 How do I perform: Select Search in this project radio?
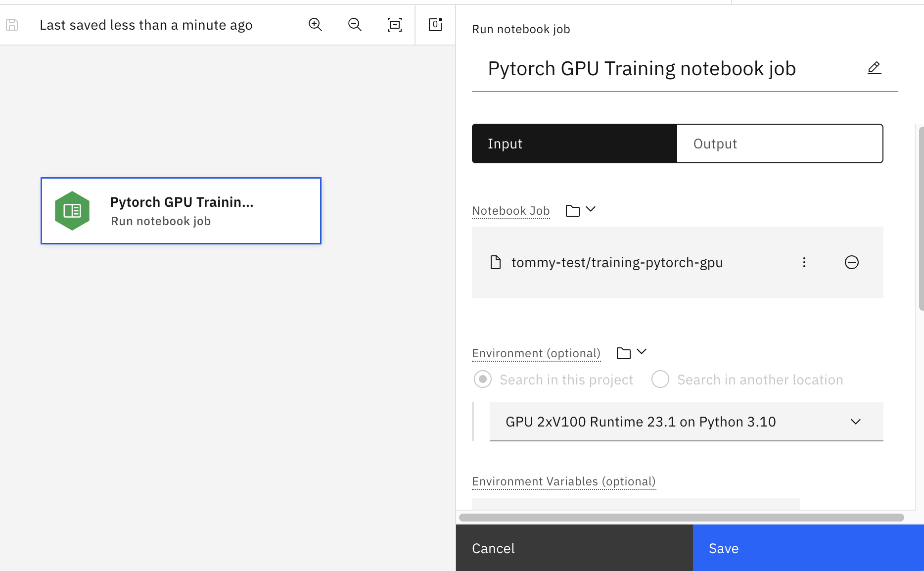click(483, 380)
